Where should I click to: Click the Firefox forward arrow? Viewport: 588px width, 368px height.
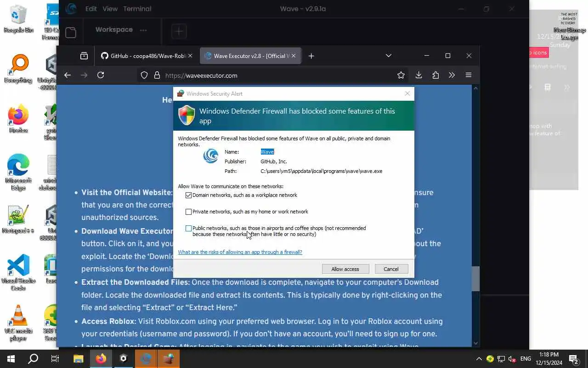click(84, 75)
